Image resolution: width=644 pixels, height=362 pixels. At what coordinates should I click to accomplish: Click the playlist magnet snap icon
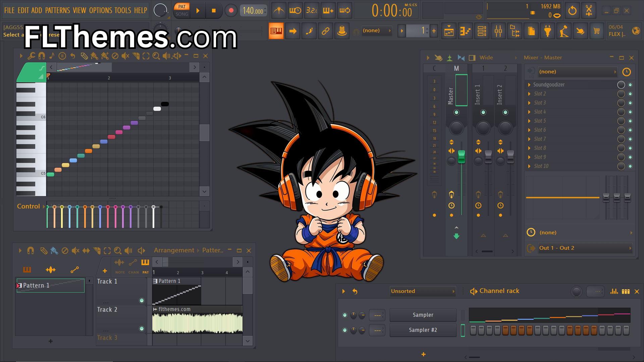click(31, 250)
